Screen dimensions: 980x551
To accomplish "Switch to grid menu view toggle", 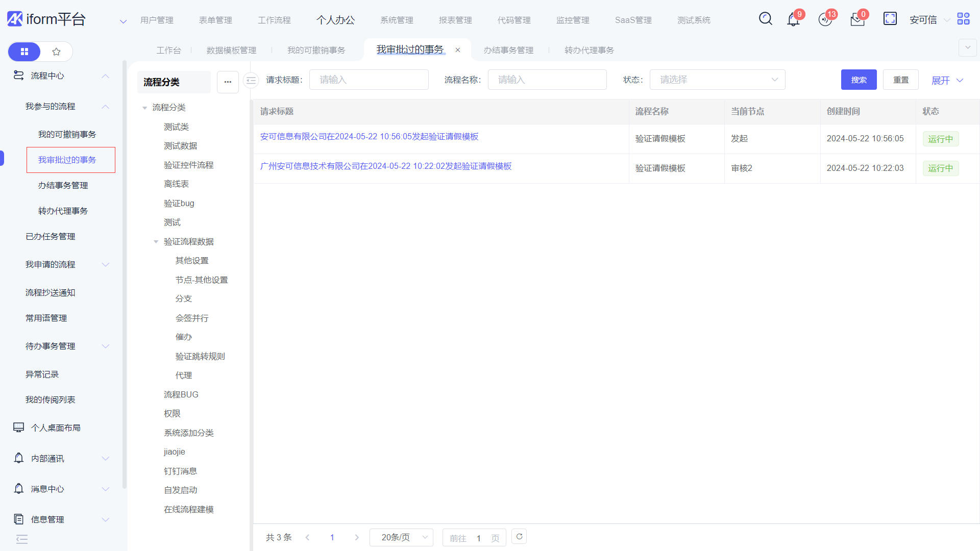I will 24,52.
